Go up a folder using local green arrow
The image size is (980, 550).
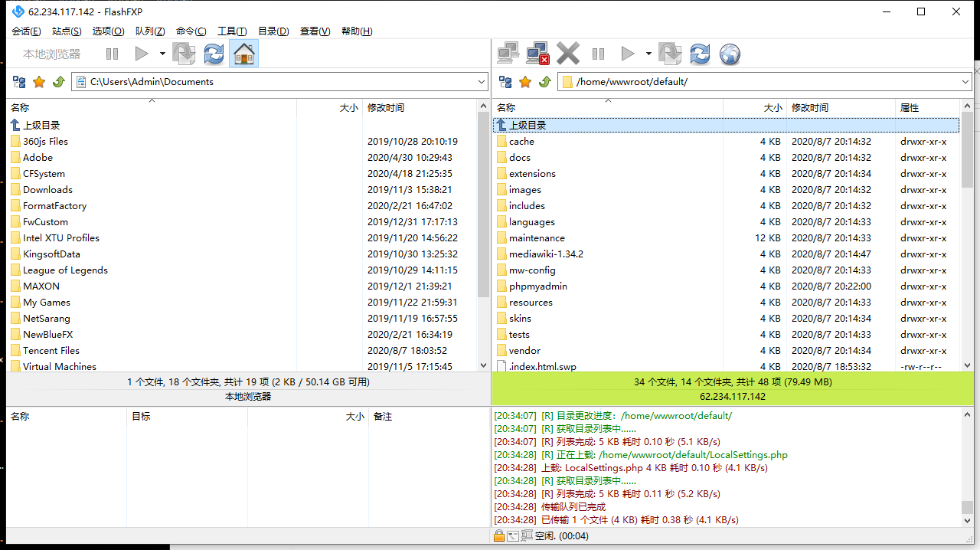tap(58, 82)
